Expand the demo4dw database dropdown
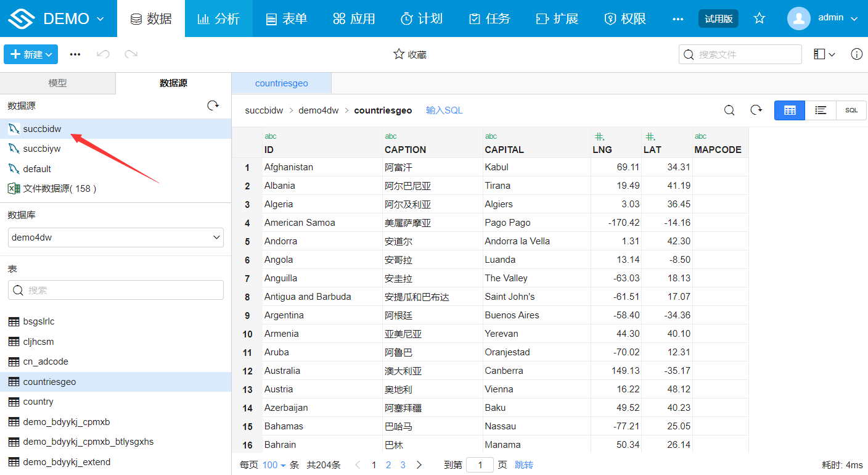 click(116, 238)
